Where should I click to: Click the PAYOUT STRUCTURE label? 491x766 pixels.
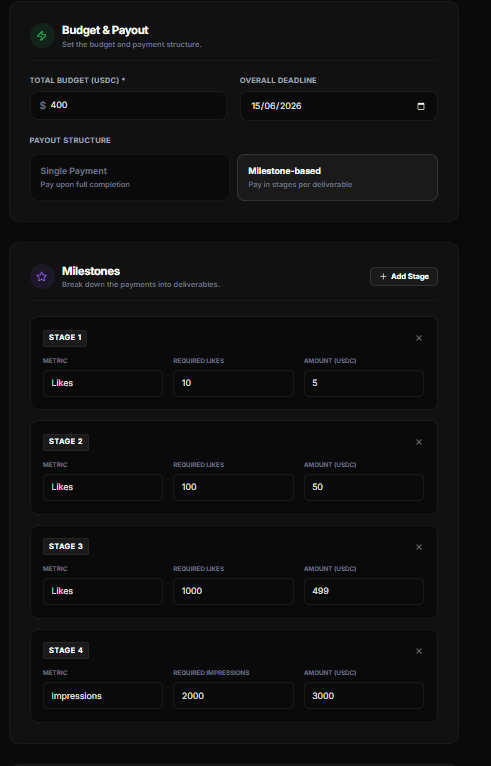tap(70, 140)
